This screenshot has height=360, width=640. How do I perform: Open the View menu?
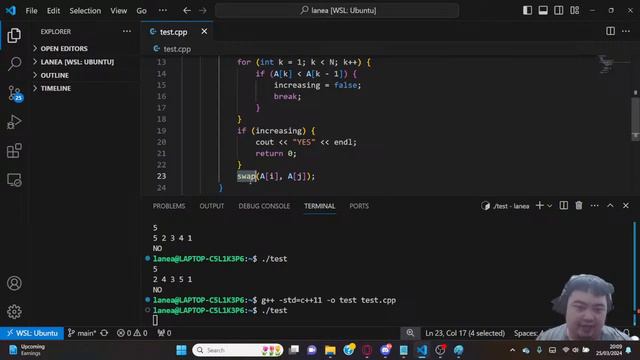[118, 11]
